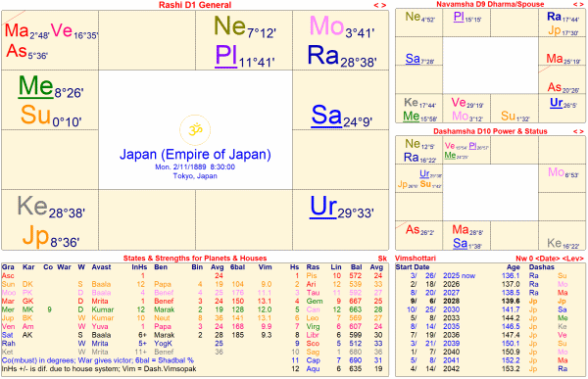
Task: Select the Jupiter glyph at 8°36'
Action: pyautogui.click(x=36, y=237)
